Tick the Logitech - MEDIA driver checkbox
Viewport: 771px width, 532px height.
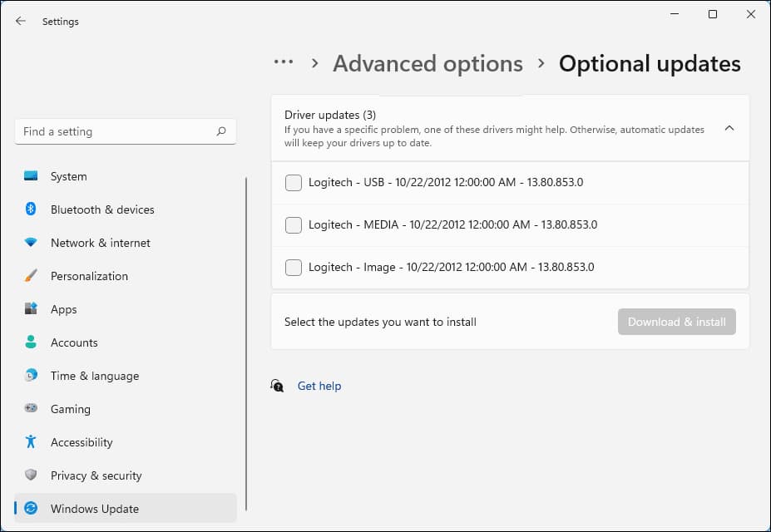(x=294, y=225)
